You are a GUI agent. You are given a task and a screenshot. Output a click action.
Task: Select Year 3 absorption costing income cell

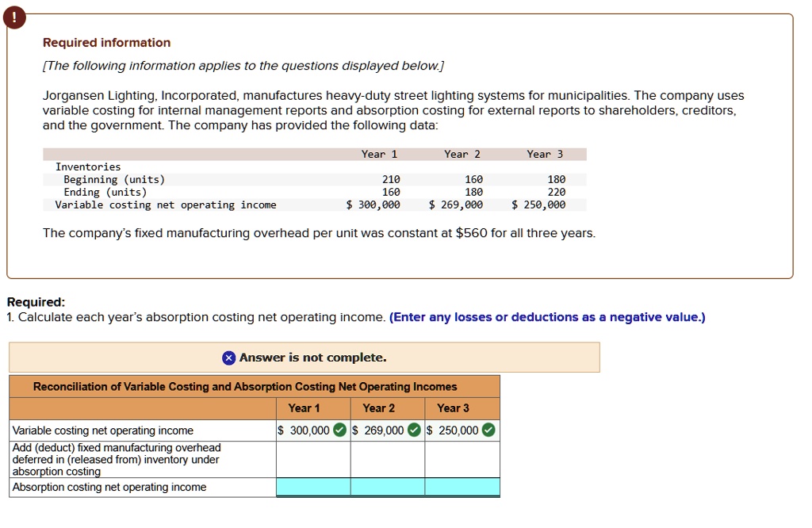click(462, 487)
